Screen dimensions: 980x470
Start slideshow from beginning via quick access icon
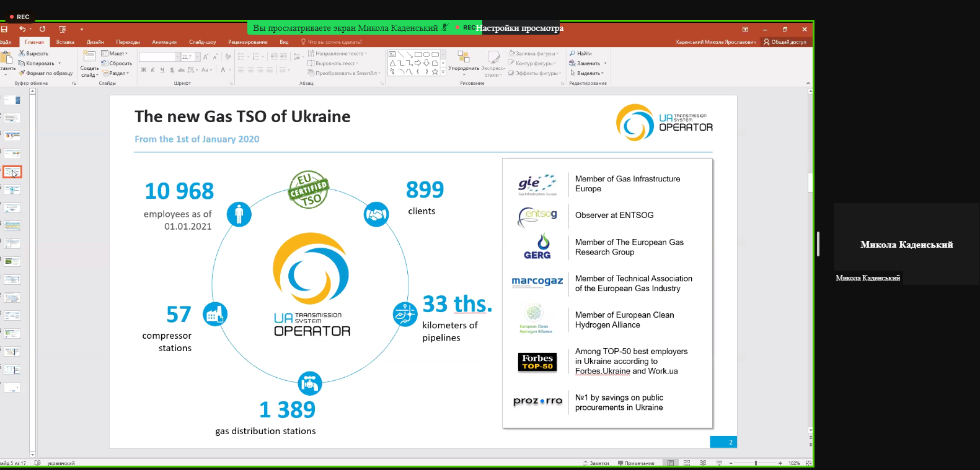click(62, 29)
